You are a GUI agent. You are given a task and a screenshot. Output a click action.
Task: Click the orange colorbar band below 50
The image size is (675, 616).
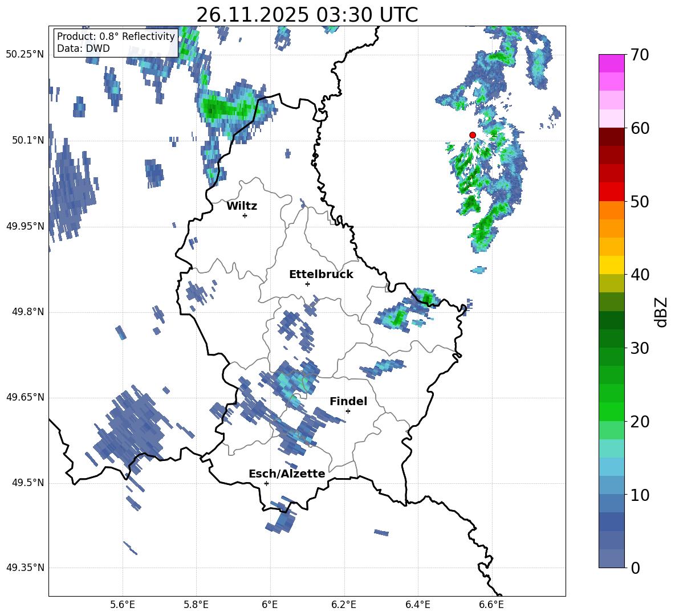point(611,210)
